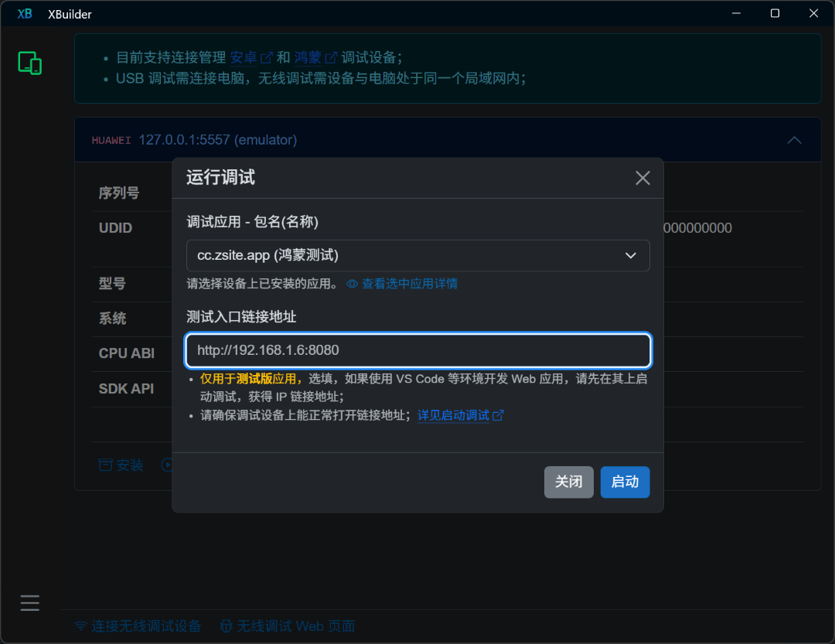835x644 pixels.
Task: Click the play icon next to 安装
Action: tap(167, 465)
